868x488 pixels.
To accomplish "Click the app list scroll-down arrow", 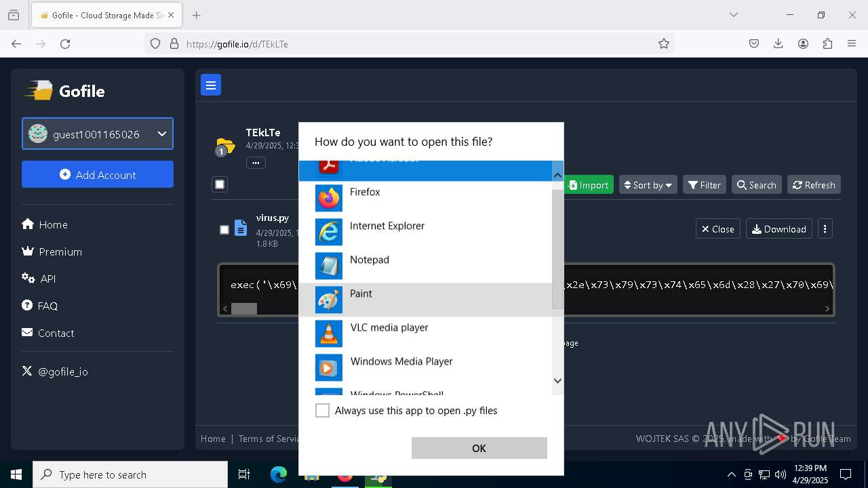I will [x=557, y=380].
